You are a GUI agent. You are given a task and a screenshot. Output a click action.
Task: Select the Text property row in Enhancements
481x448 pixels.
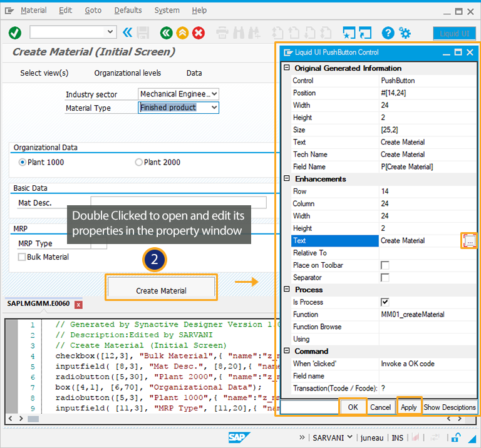pos(334,240)
